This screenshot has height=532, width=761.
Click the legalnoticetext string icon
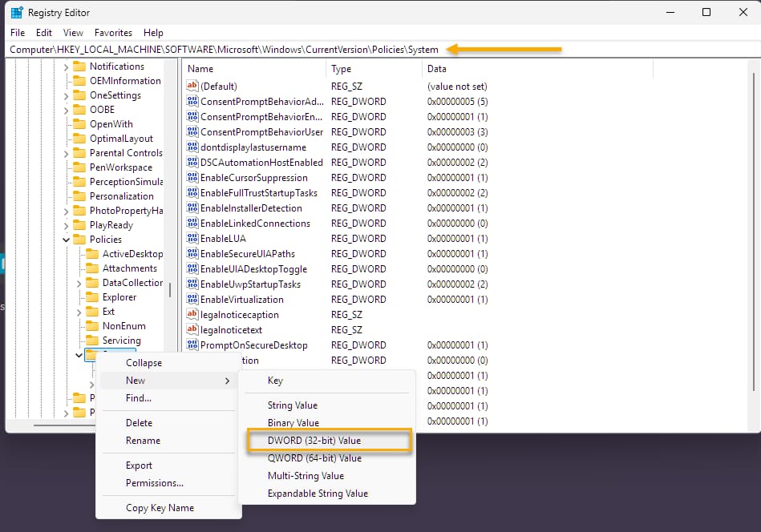(192, 330)
